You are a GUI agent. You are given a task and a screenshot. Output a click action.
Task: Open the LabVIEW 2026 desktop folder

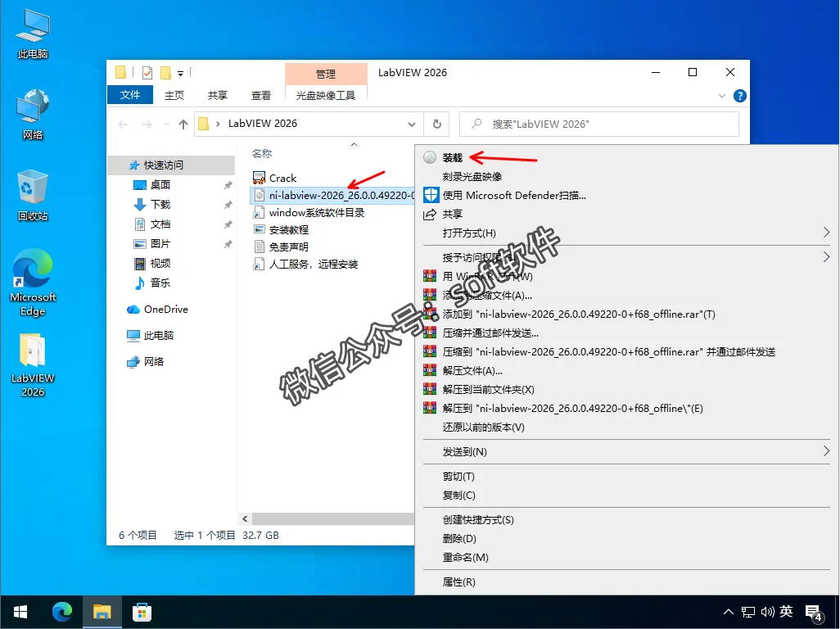[x=33, y=364]
